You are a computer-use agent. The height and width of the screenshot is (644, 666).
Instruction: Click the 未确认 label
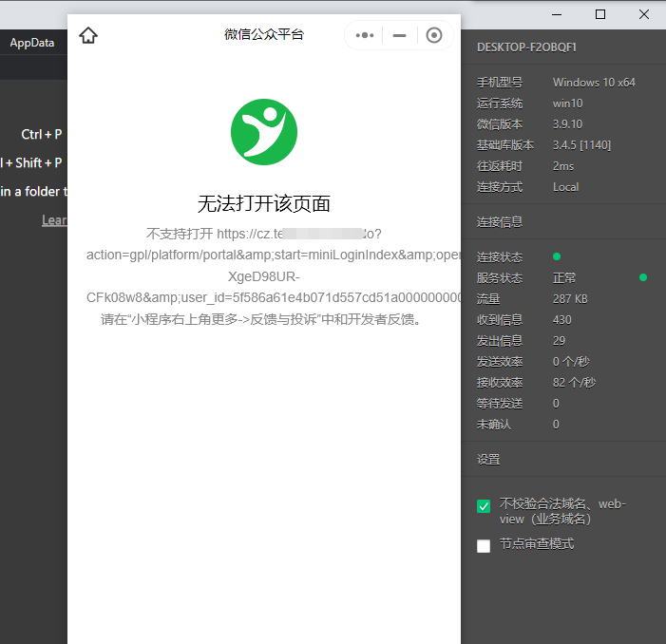click(493, 424)
